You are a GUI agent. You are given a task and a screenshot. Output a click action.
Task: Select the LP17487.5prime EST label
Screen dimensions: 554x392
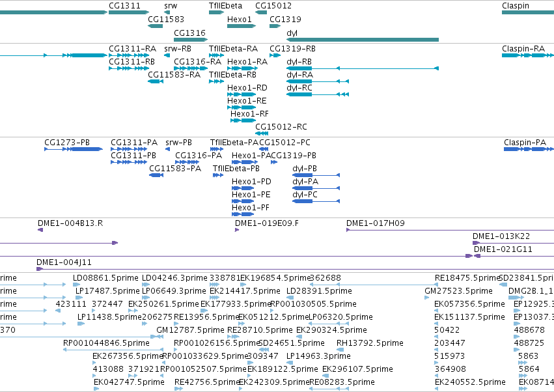(107, 291)
